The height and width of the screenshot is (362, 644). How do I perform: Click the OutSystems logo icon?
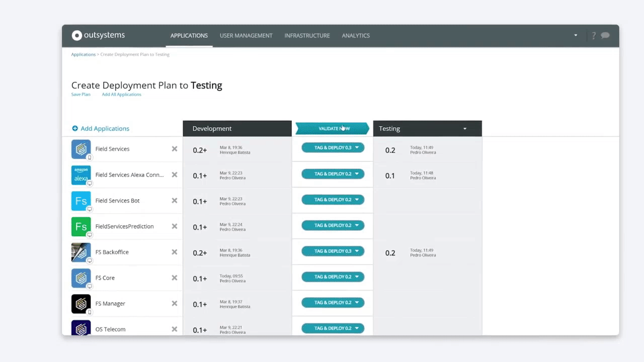tap(76, 35)
